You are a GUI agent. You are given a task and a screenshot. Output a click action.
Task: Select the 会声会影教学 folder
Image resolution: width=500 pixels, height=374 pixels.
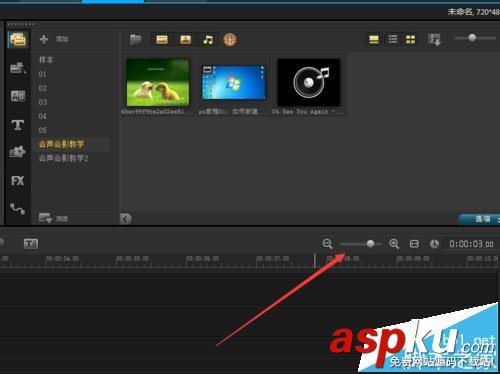click(61, 144)
